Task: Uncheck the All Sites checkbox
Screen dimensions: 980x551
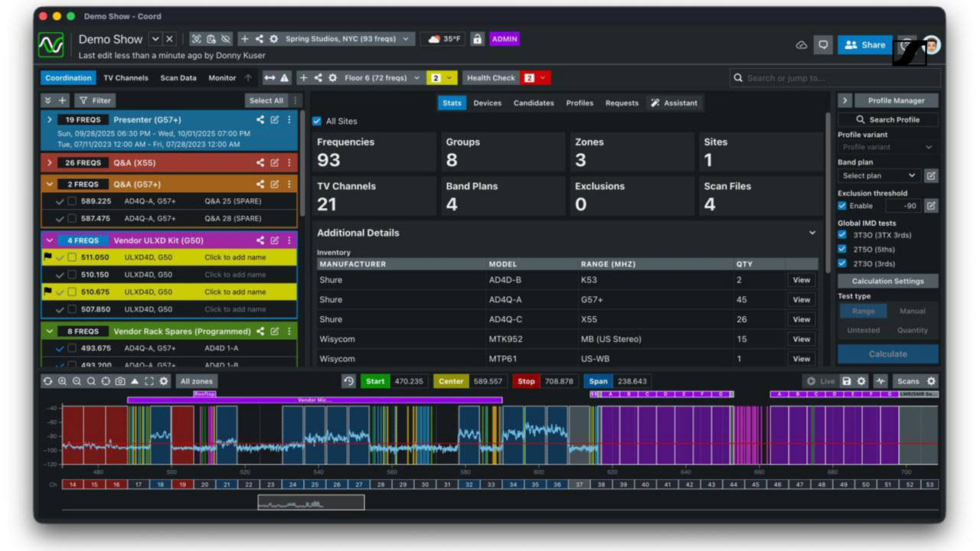Action: [x=317, y=121]
